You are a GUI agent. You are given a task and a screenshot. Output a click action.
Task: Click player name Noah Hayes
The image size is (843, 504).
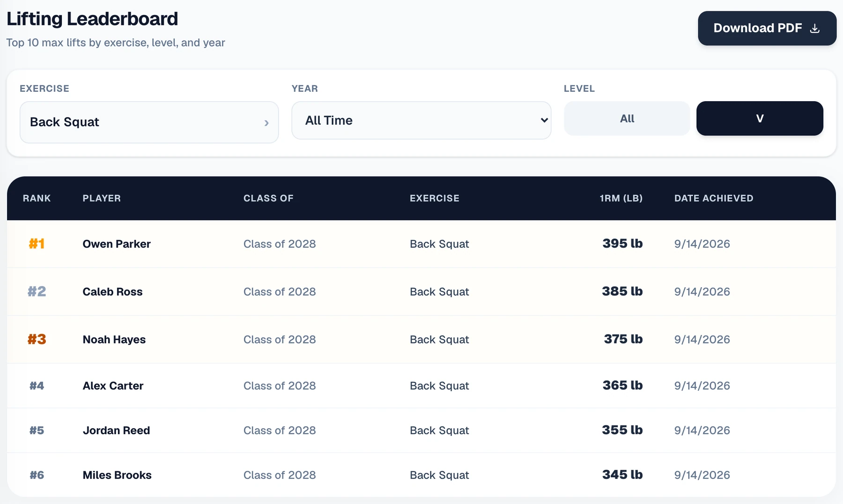click(x=114, y=340)
